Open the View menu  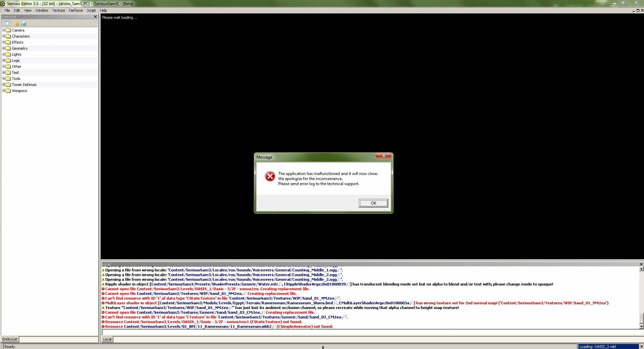point(27,10)
